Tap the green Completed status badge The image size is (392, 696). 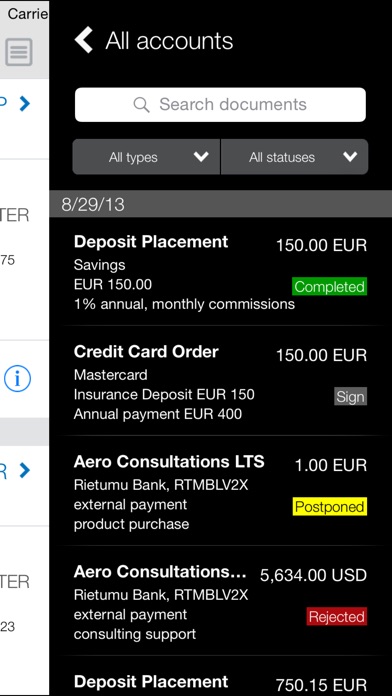click(x=329, y=287)
